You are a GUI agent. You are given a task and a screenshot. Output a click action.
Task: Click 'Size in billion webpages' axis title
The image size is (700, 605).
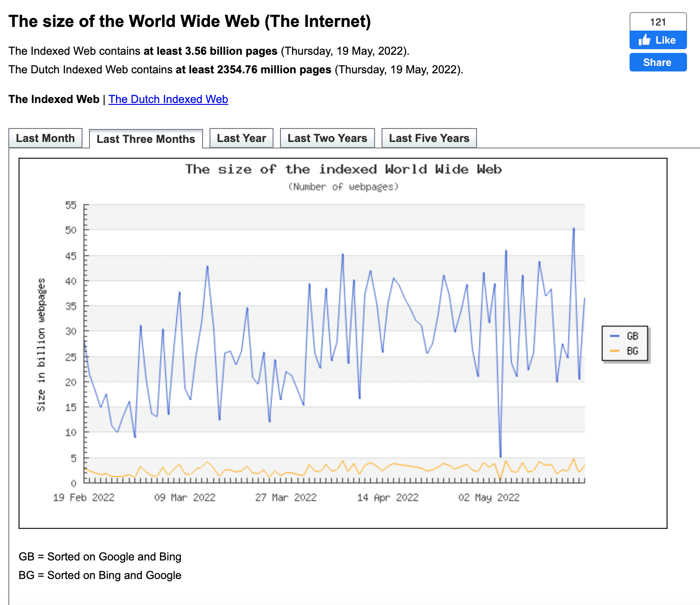(41, 345)
